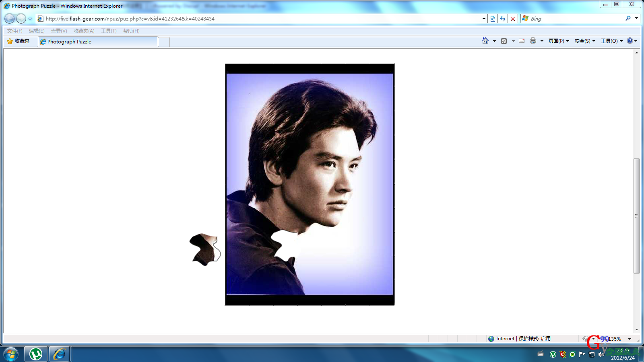Open uTorrent from the taskbar

pos(36,354)
